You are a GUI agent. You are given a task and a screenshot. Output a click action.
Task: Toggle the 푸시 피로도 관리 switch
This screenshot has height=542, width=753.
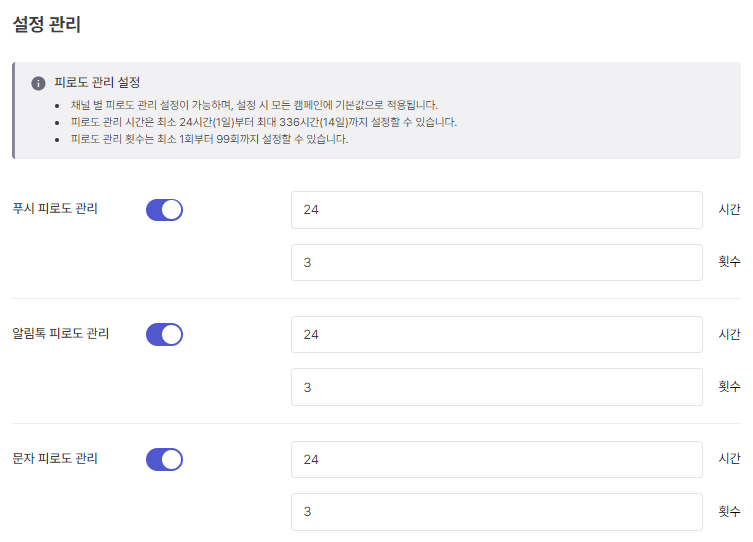click(x=164, y=210)
